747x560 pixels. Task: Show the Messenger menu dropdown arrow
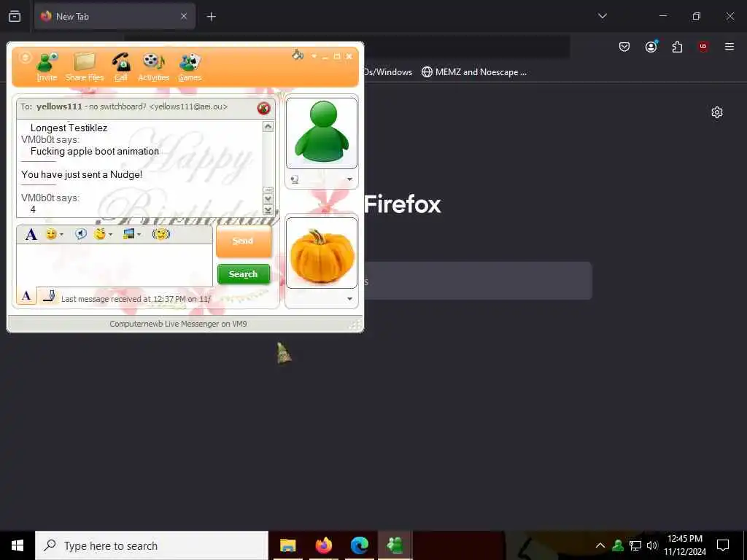[314, 56]
